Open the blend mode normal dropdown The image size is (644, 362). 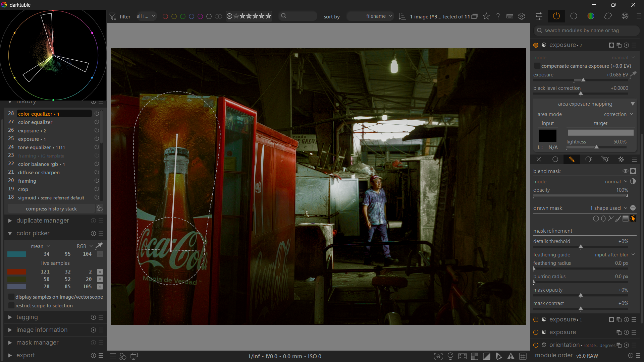point(616,182)
